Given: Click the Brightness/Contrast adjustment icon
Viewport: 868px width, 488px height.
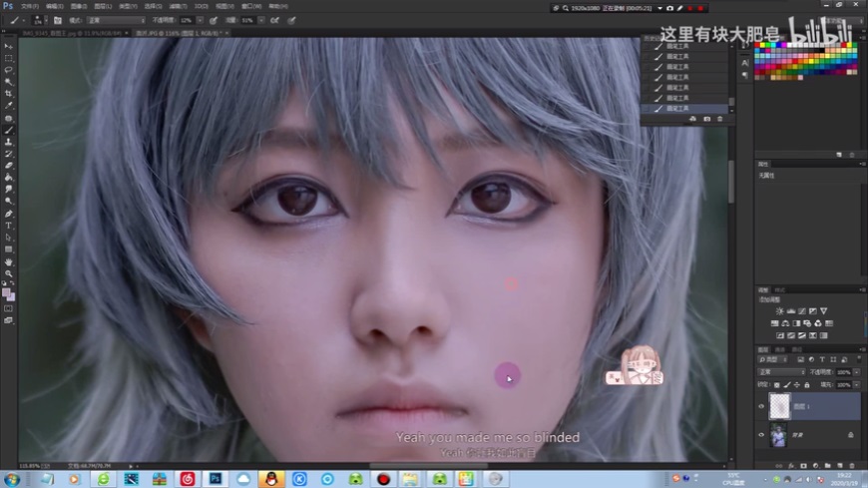Looking at the screenshot, I should click(779, 311).
